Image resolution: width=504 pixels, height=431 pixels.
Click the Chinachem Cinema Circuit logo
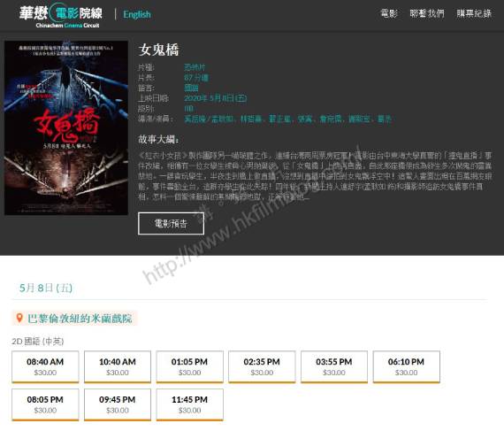[61, 15]
